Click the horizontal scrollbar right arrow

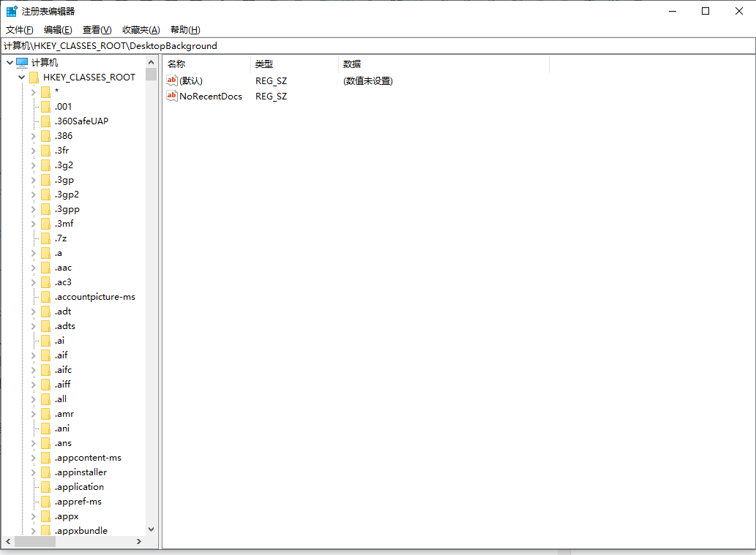(x=139, y=542)
